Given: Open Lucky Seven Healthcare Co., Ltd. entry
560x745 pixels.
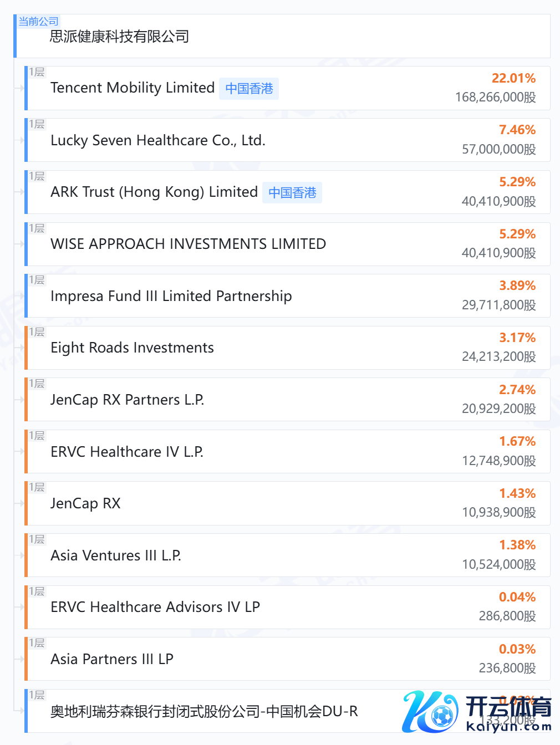Looking at the screenshot, I should click(x=158, y=140).
